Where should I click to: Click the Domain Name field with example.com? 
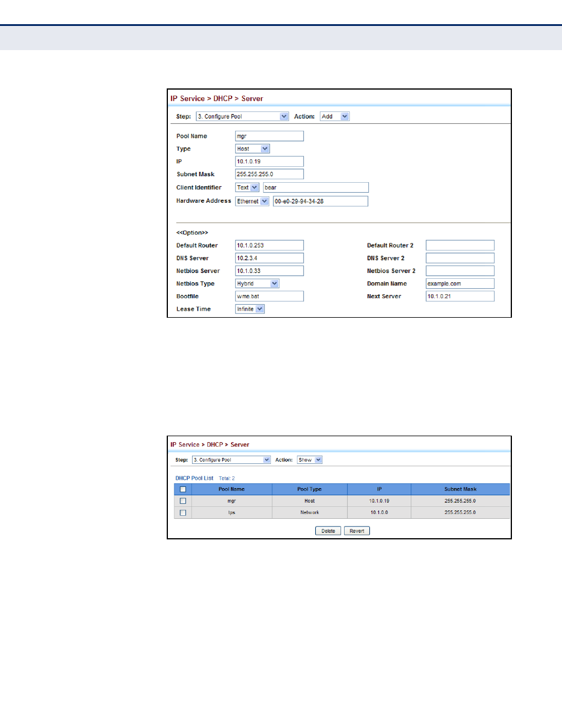tap(460, 284)
